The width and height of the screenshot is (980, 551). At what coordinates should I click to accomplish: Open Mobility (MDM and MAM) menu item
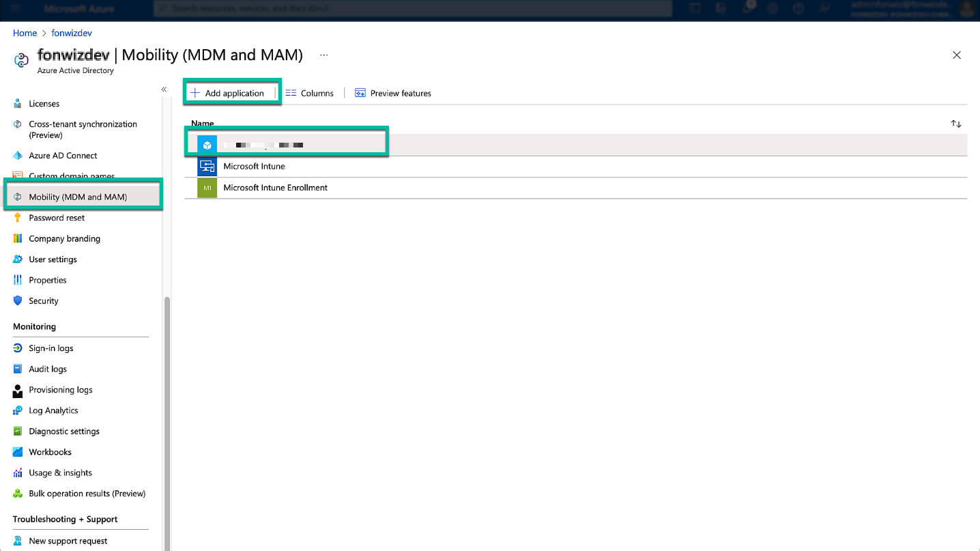tap(78, 197)
